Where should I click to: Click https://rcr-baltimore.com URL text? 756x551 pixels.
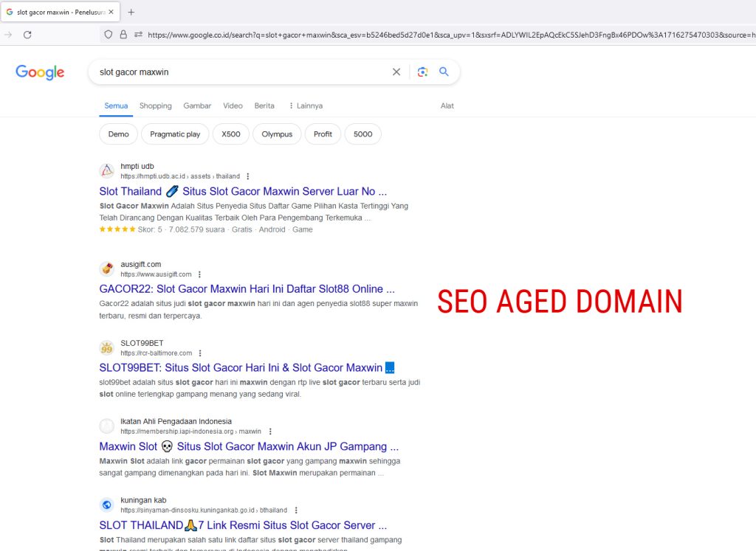(157, 353)
